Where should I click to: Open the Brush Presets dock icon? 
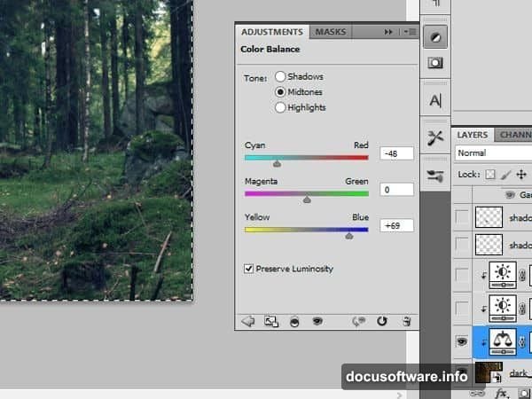(x=435, y=176)
